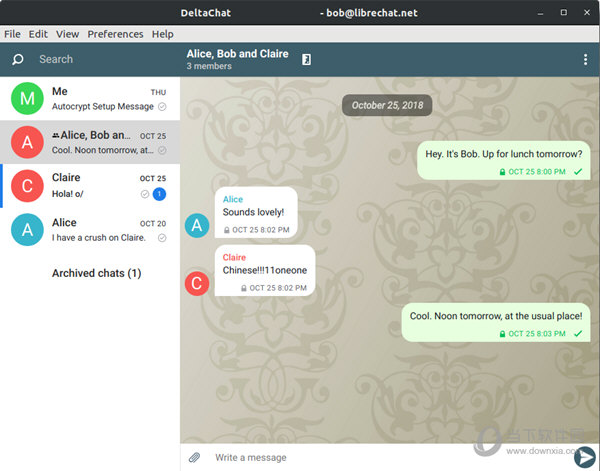The image size is (600, 471).
Task: Click status icon on Alice, Bob group row
Action: (162, 150)
